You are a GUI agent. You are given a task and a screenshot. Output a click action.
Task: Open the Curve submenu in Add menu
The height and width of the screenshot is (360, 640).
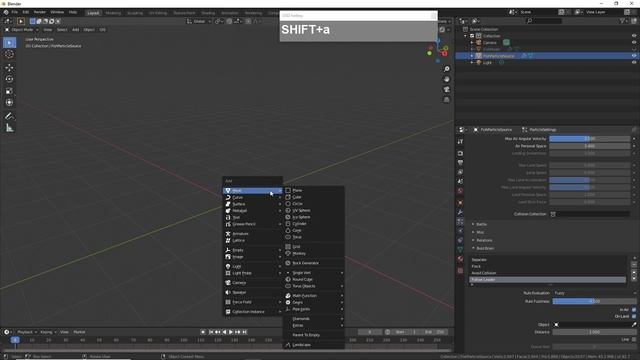[x=253, y=198]
